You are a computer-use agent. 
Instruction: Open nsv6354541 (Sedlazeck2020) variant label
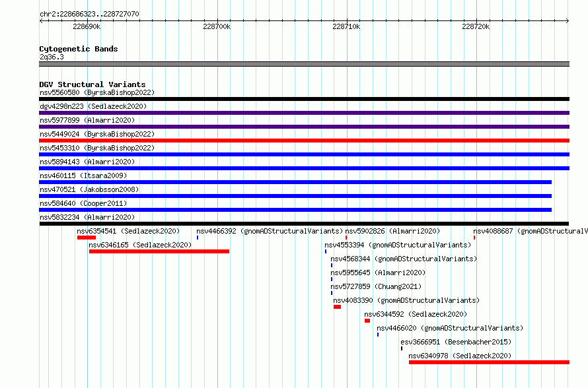point(128,231)
